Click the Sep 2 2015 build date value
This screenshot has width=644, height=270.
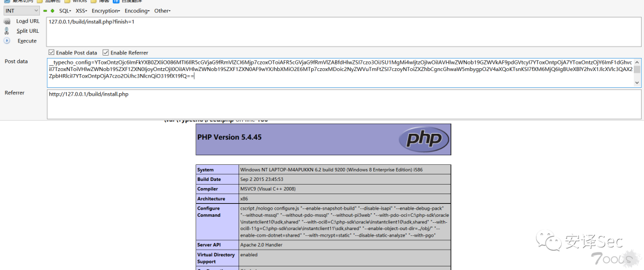coord(262,179)
